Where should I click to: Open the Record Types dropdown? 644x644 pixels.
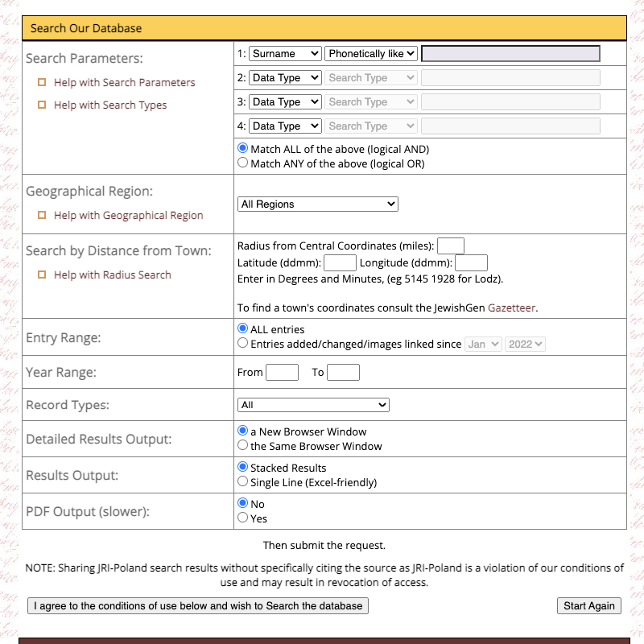click(x=313, y=405)
